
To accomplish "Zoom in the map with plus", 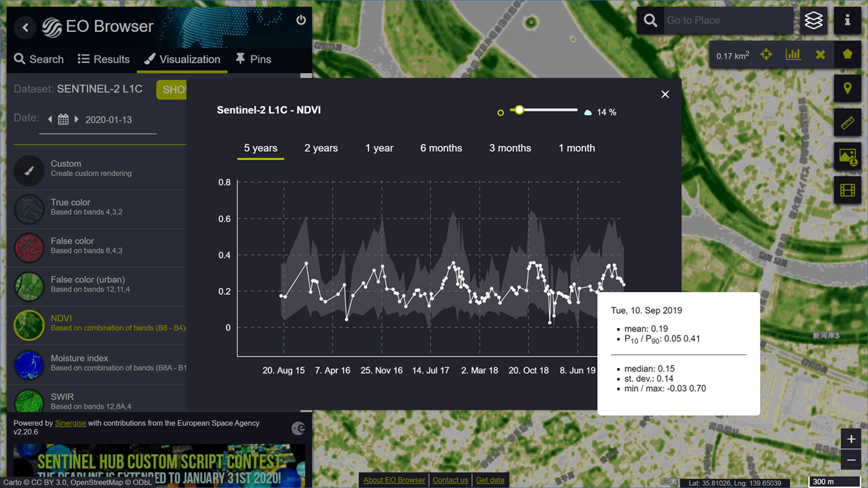I will [851, 439].
